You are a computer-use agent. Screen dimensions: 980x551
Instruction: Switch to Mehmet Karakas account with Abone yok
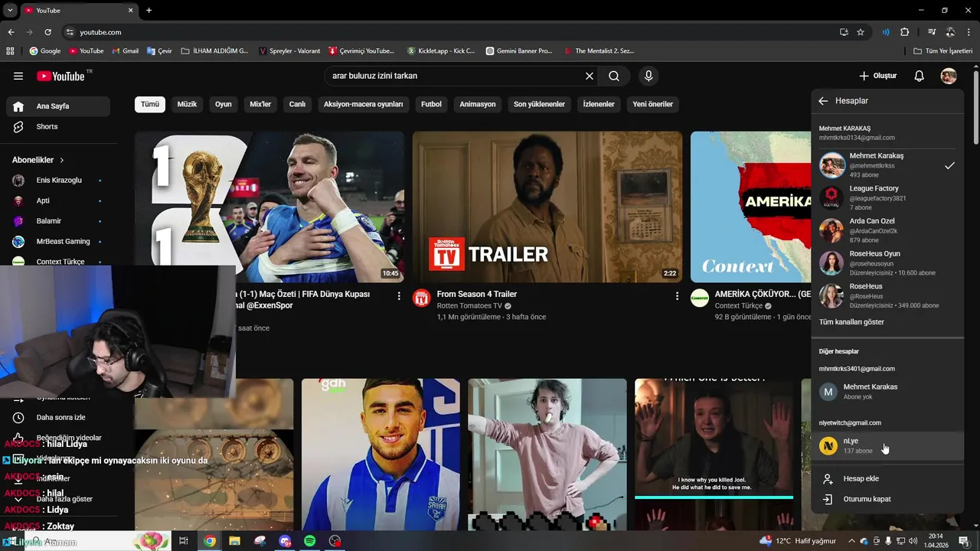(x=887, y=392)
